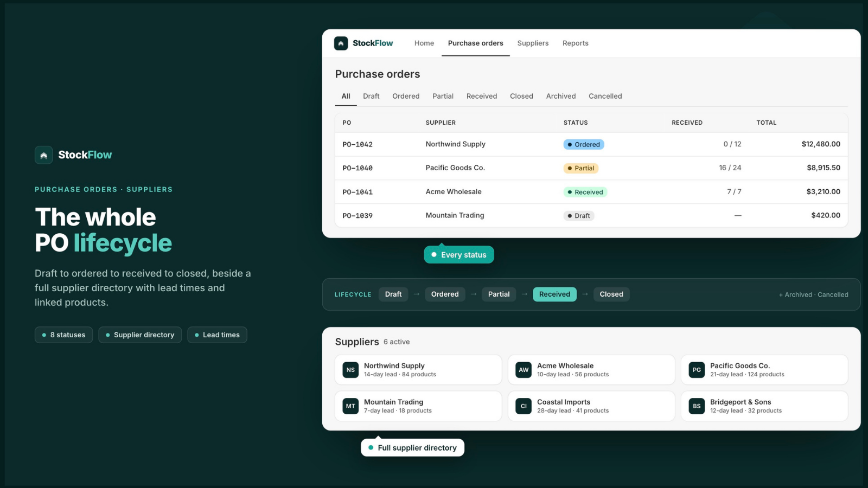Click the '6 active' suppliers count
868x488 pixels.
point(397,342)
